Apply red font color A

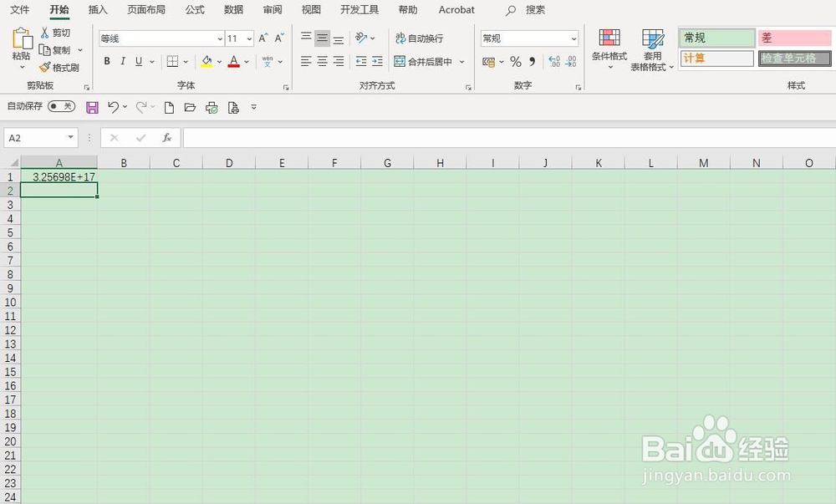pyautogui.click(x=233, y=62)
